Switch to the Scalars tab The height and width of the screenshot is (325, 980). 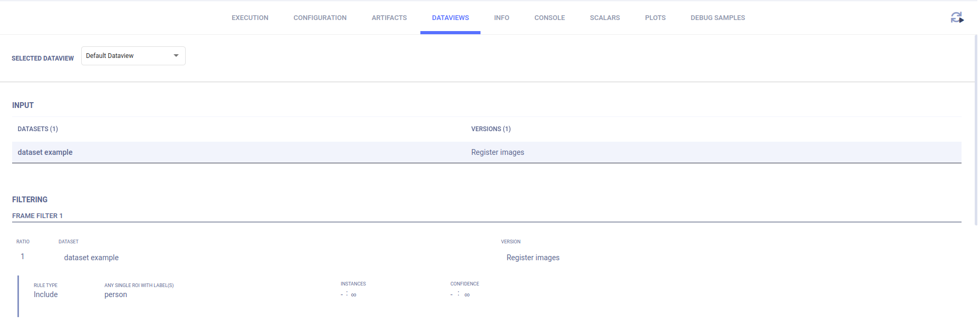[604, 18]
